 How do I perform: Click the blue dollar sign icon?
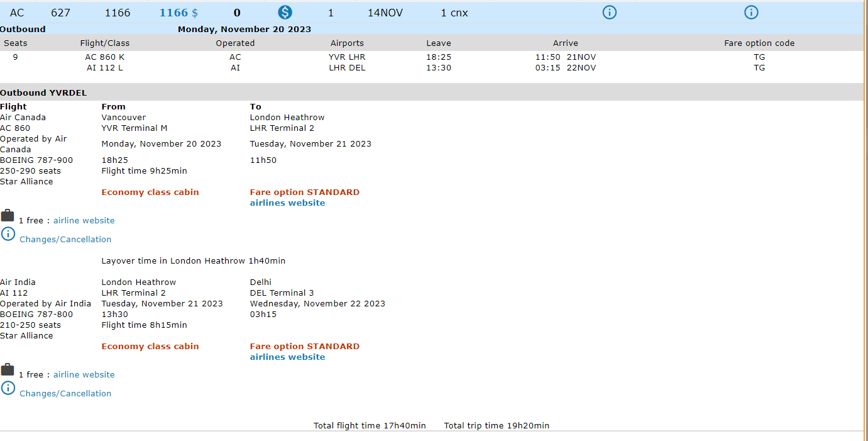tap(285, 12)
